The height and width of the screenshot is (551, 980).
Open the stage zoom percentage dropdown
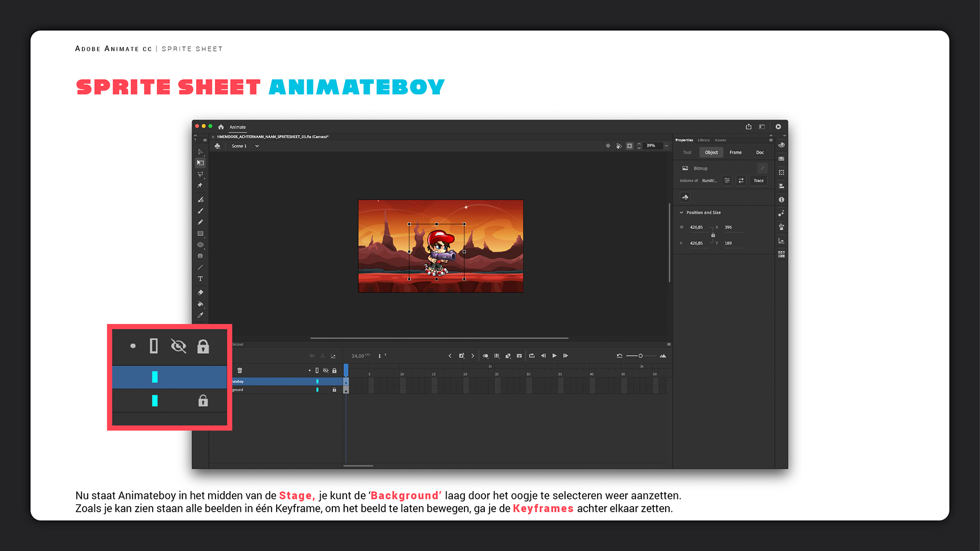pyautogui.click(x=666, y=146)
